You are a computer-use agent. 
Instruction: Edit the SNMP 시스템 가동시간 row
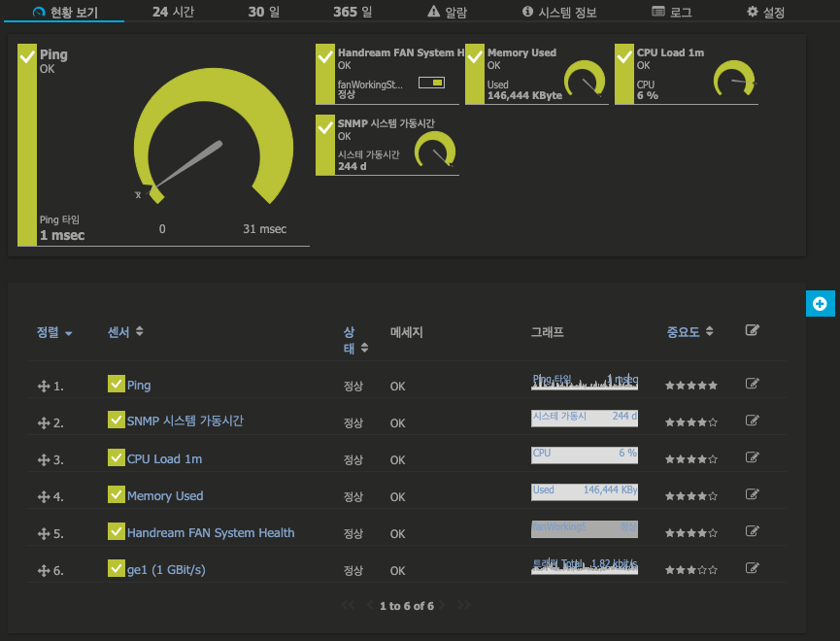click(x=753, y=421)
